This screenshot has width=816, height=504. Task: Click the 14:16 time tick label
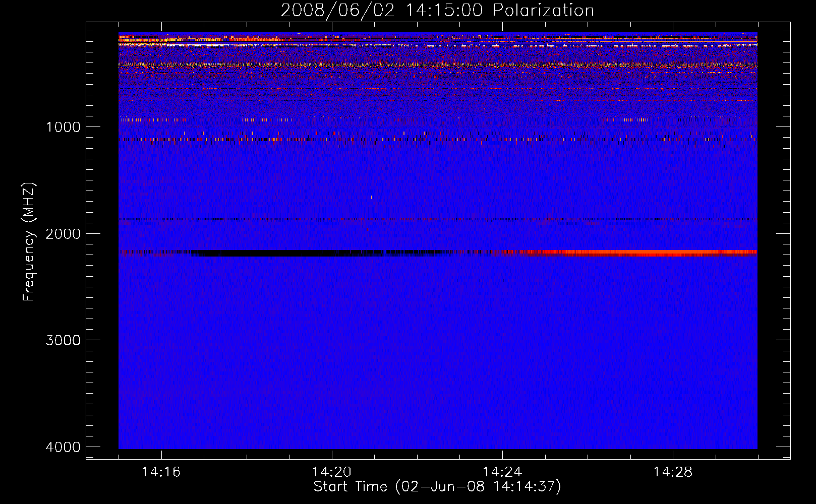(161, 472)
